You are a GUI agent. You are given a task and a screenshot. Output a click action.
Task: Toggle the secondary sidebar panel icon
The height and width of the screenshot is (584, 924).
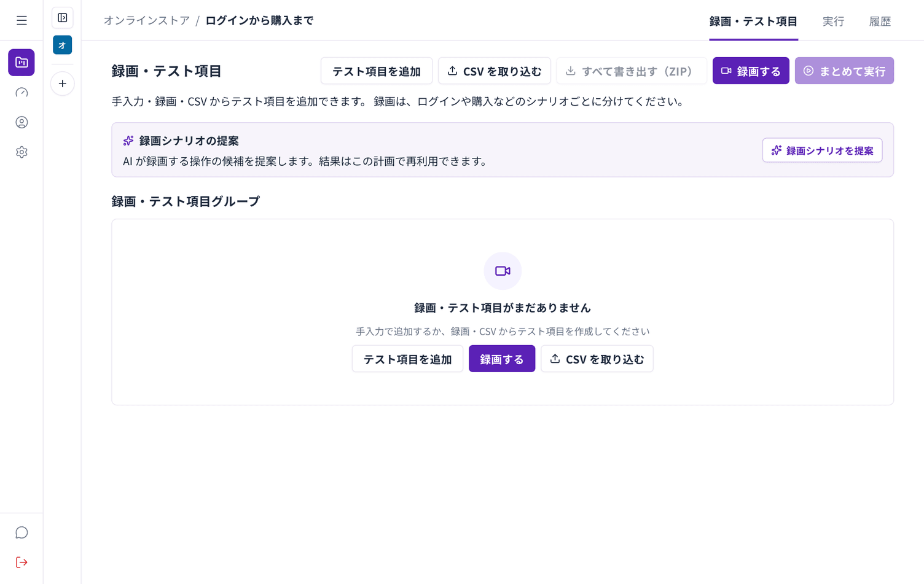[62, 18]
